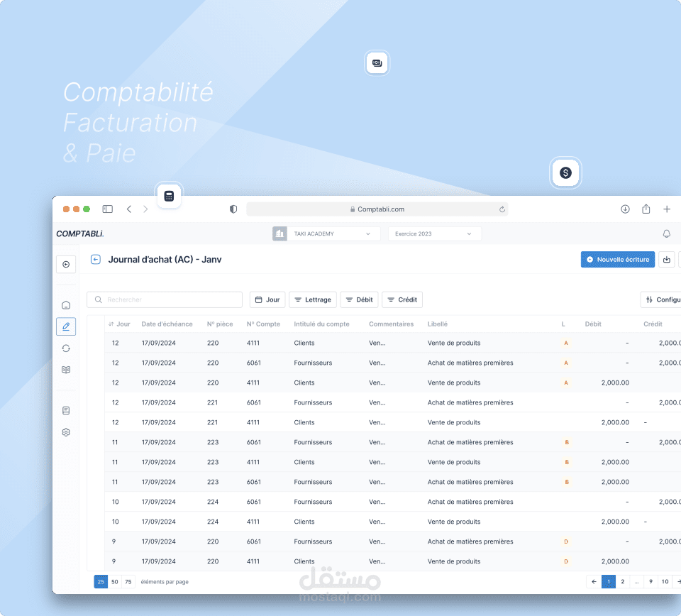
Task: Open the Crédit filter
Action: [402, 299]
